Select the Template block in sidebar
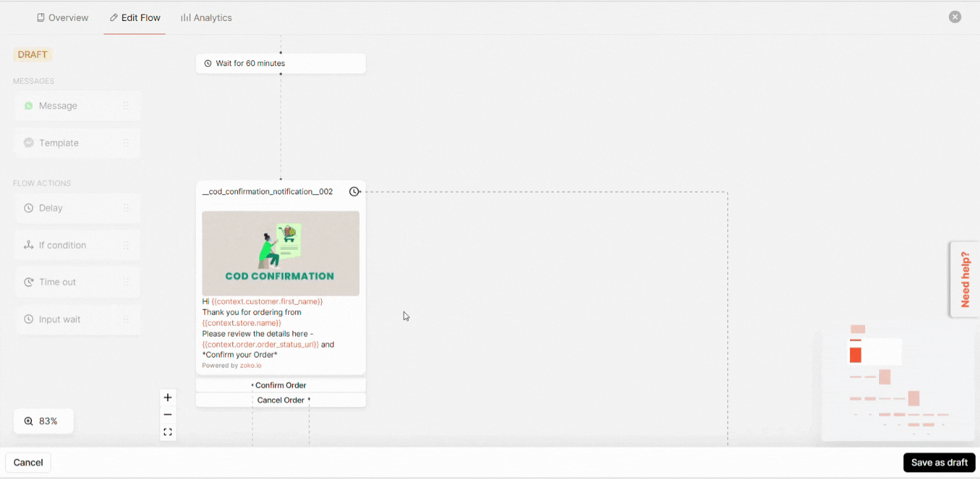The width and height of the screenshot is (980, 479). pos(77,143)
